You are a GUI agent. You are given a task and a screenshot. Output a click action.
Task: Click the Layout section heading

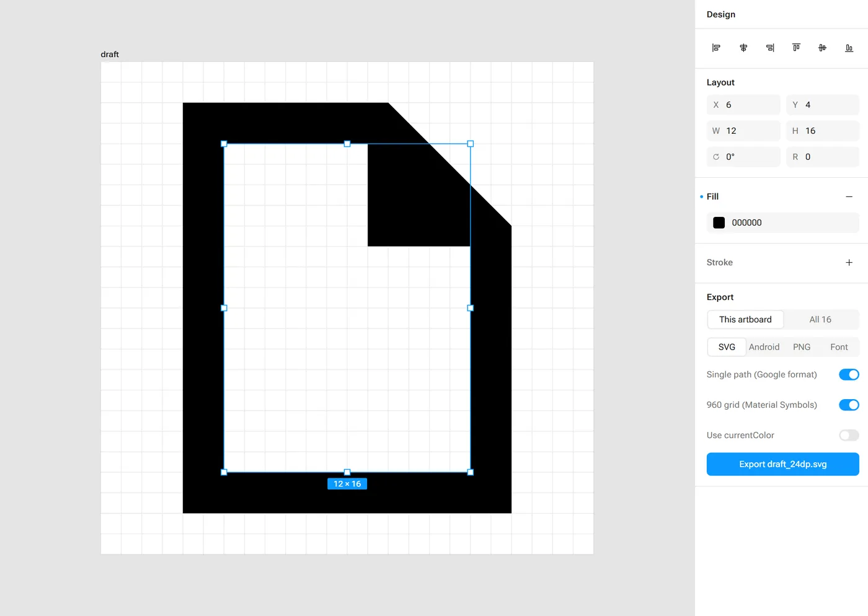720,82
